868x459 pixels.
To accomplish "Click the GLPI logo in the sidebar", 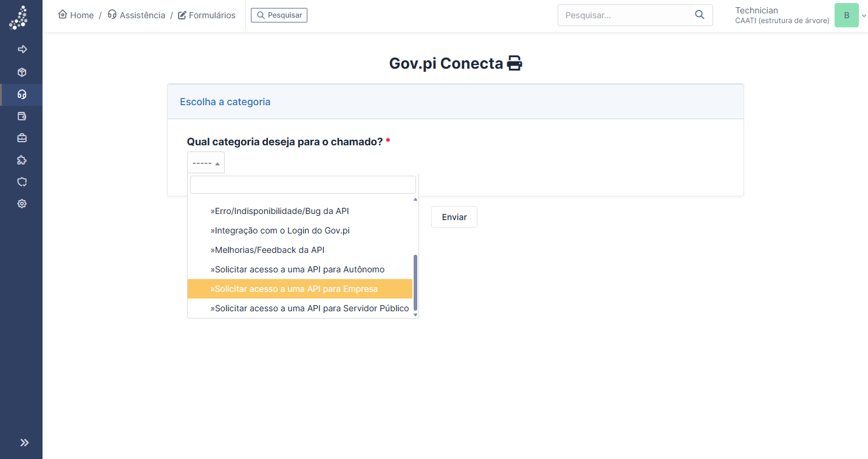I will [x=19, y=18].
